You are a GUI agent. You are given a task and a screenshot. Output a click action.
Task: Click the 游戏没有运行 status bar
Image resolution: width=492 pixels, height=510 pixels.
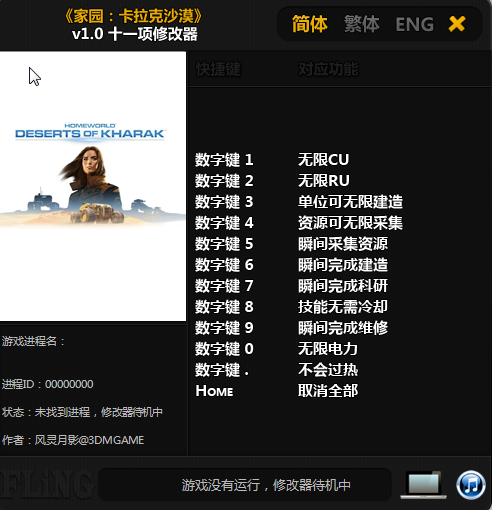coord(245,485)
